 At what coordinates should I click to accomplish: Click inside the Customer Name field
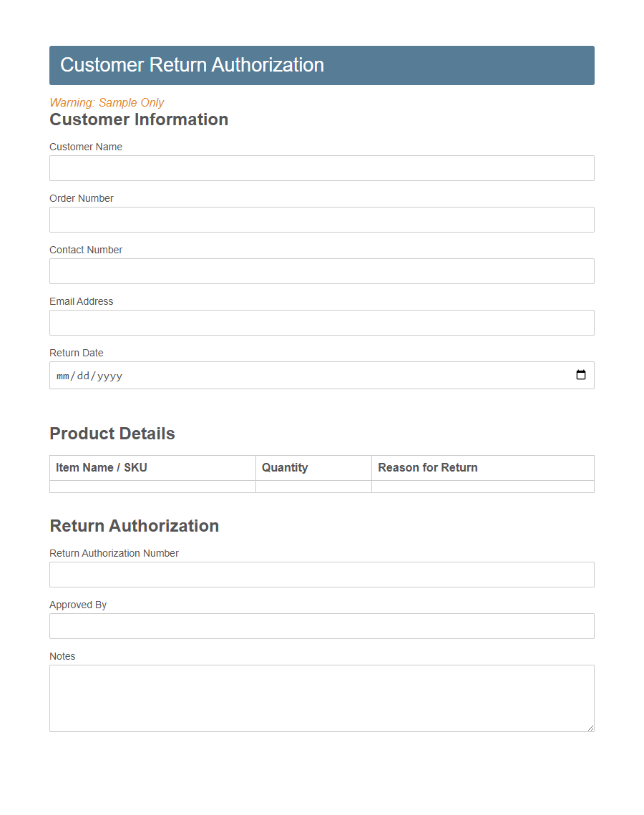coord(321,168)
